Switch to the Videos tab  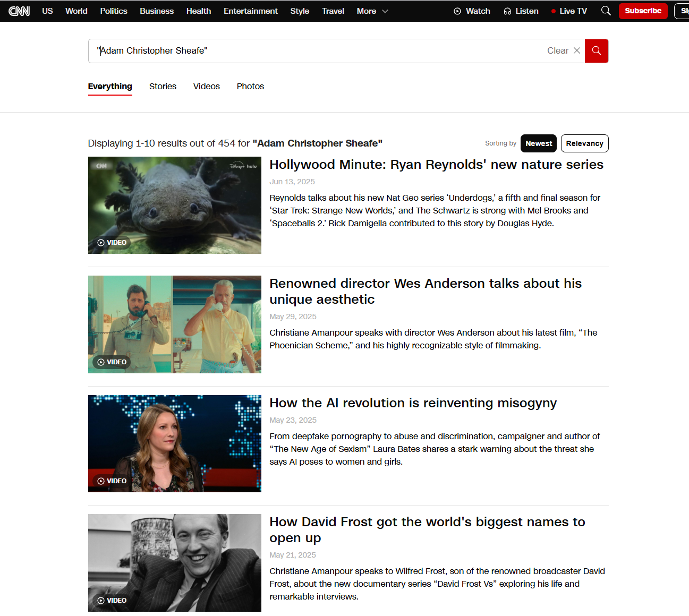(207, 87)
